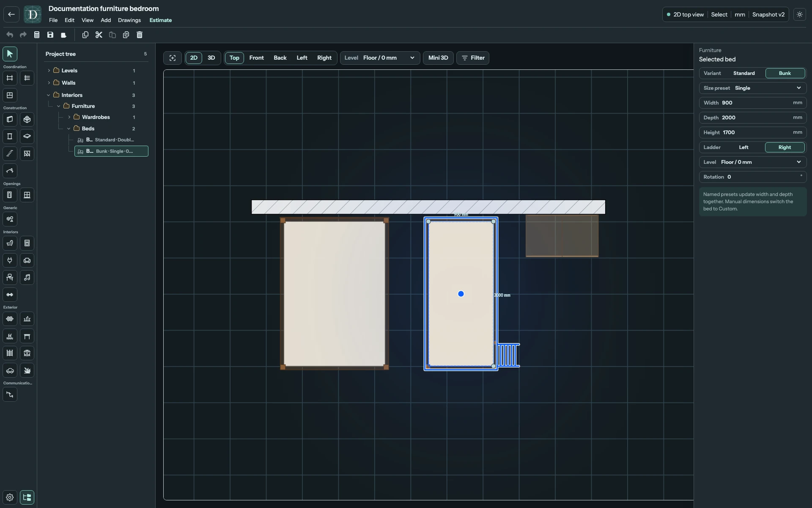Screen dimensions: 812x508
Task: Expand the Wardrobes tree folder
Action: [x=69, y=117]
